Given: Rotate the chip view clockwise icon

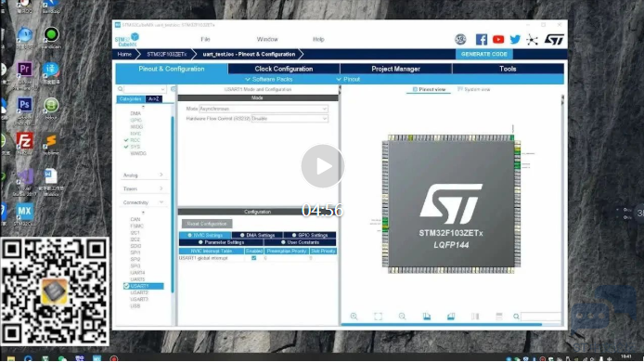Looking at the screenshot, I should 426,316.
